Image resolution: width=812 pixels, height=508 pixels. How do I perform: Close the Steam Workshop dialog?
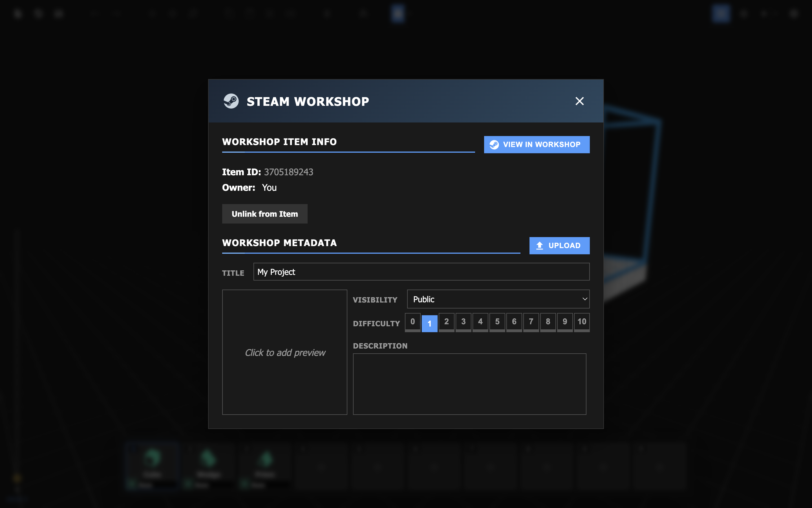[579, 101]
